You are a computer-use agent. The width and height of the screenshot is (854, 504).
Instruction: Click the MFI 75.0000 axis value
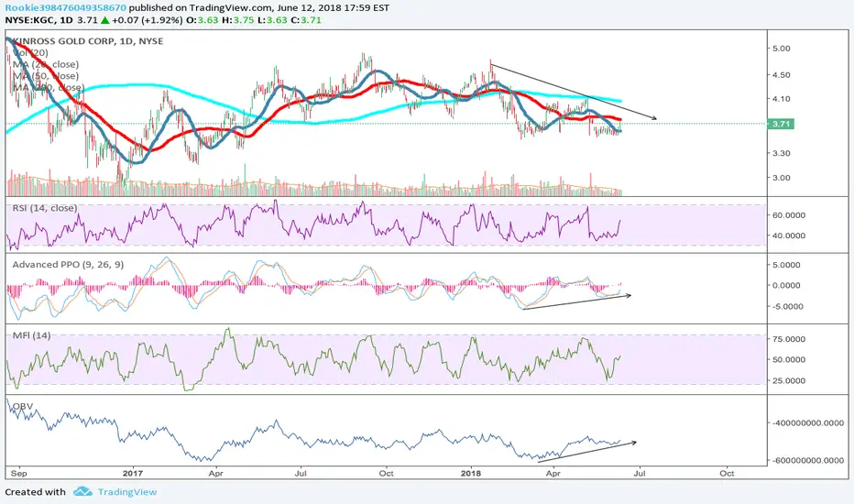click(789, 339)
